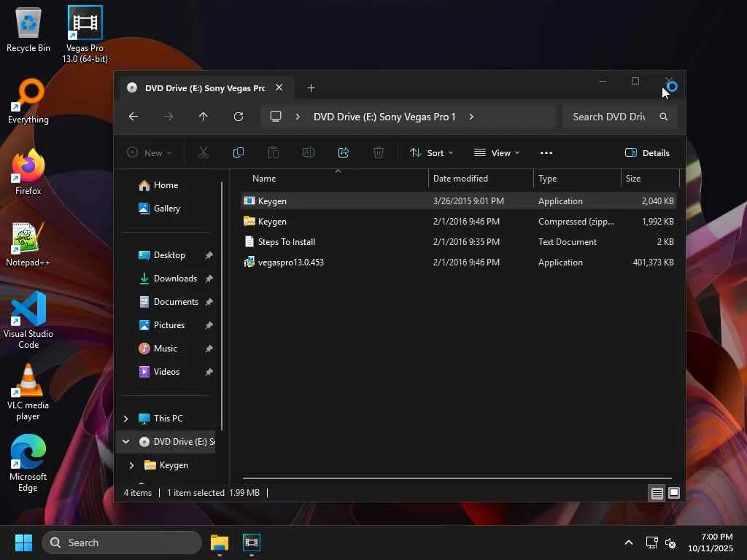
Task: Open the taskbar clock and date
Action: 711,542
